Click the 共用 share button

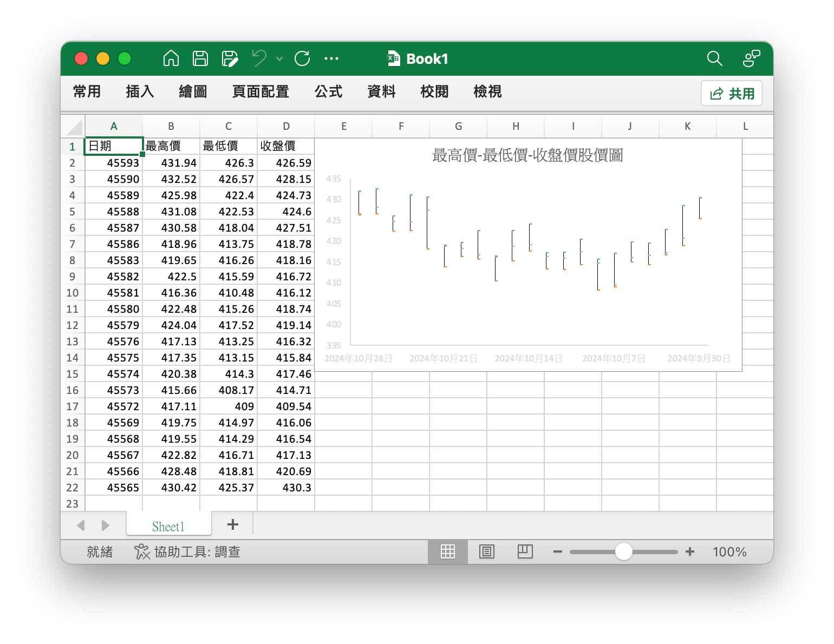pyautogui.click(x=732, y=93)
